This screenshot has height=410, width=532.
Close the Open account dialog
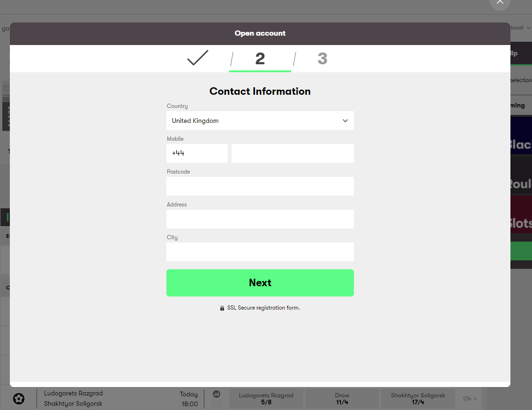500,2
